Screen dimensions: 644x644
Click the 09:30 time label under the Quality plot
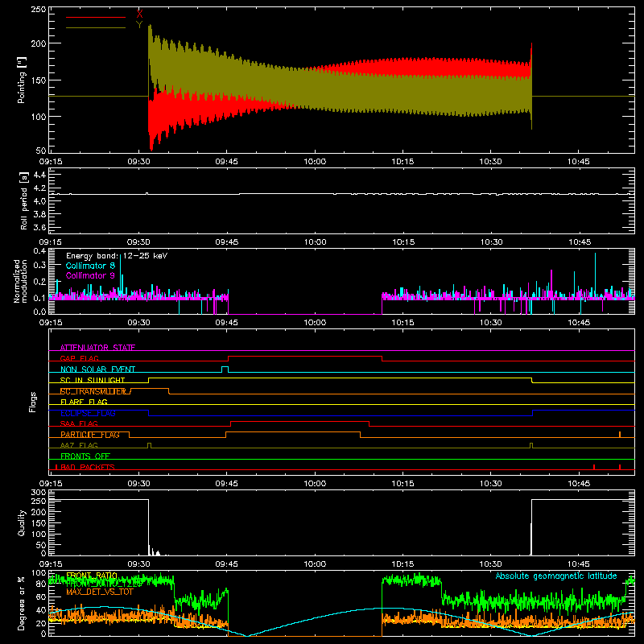point(138,564)
